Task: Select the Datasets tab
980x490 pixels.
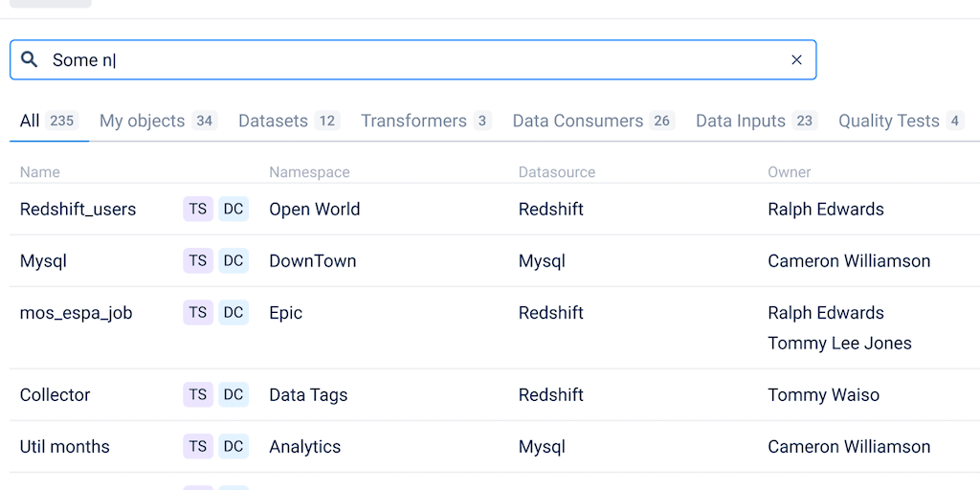Action: click(288, 121)
